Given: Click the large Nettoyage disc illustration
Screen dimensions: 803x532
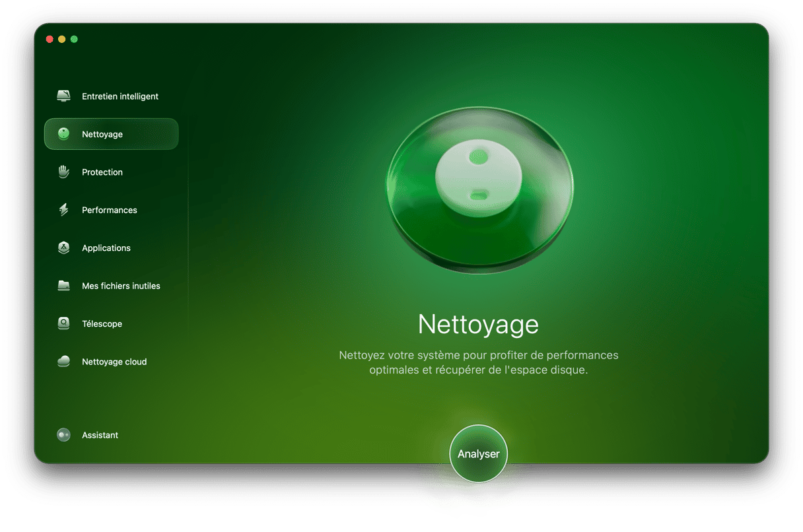Looking at the screenshot, I should click(x=479, y=189).
